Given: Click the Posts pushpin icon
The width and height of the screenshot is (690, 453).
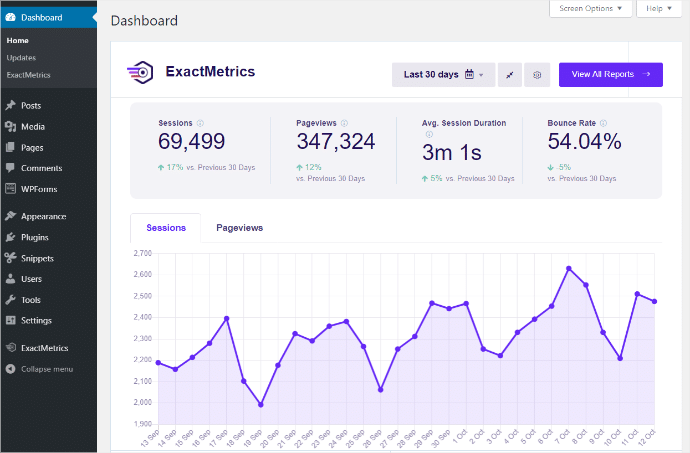Looking at the screenshot, I should [x=11, y=106].
